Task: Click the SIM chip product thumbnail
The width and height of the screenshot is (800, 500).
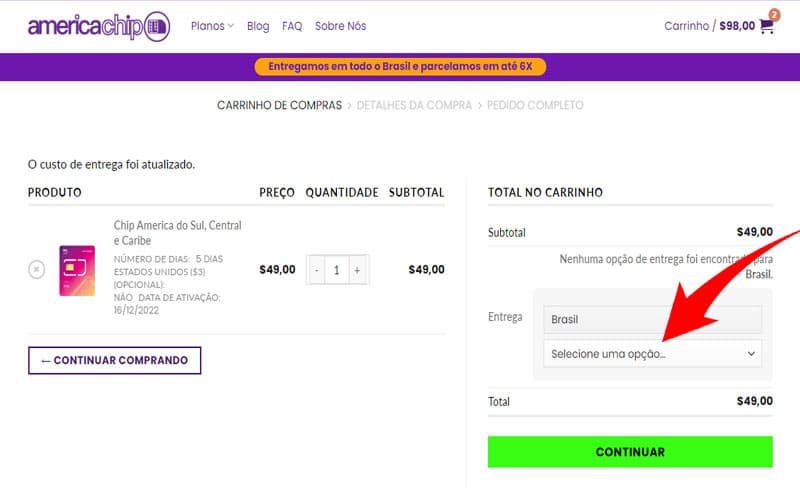Action: click(x=77, y=269)
